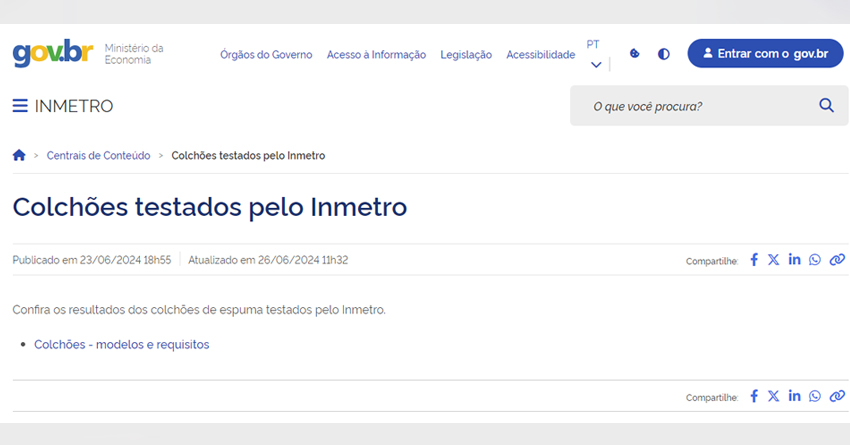This screenshot has height=445, width=850.
Task: Share via WhatsApp from top share bar
Action: coord(815,260)
